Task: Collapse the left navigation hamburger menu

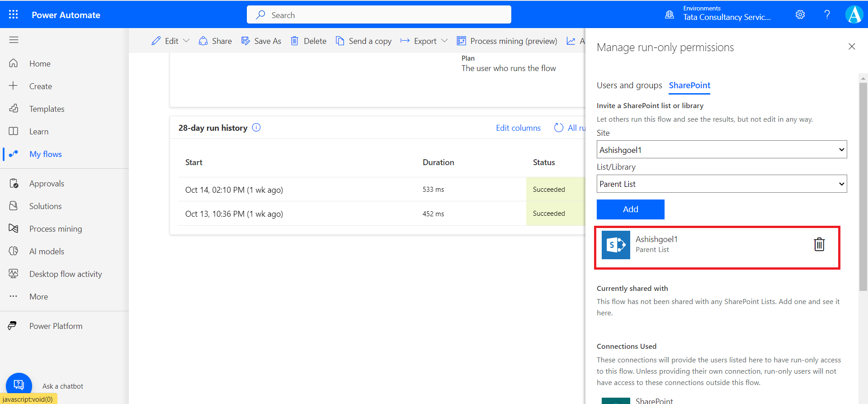Action: pyautogui.click(x=14, y=40)
